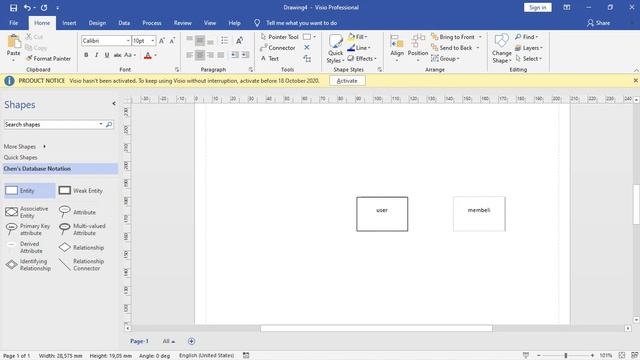Toggle bulleted list in Paragraph group
The image size is (640, 360).
(x=224, y=40)
